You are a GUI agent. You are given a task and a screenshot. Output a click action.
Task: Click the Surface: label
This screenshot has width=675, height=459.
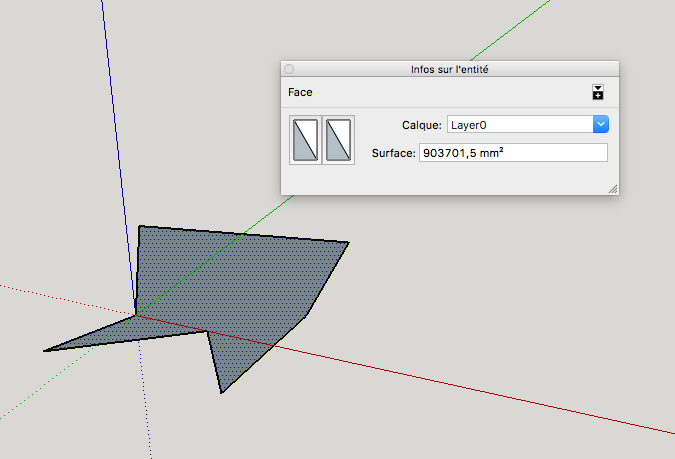pos(393,153)
